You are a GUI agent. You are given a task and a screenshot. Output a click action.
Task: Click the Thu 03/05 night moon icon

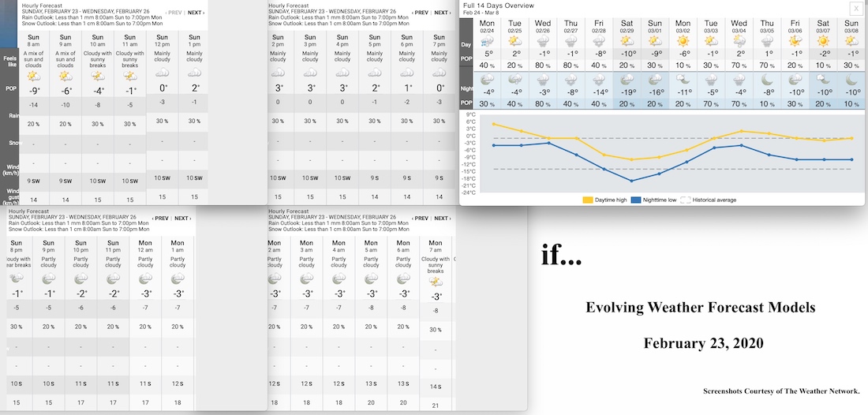click(767, 80)
